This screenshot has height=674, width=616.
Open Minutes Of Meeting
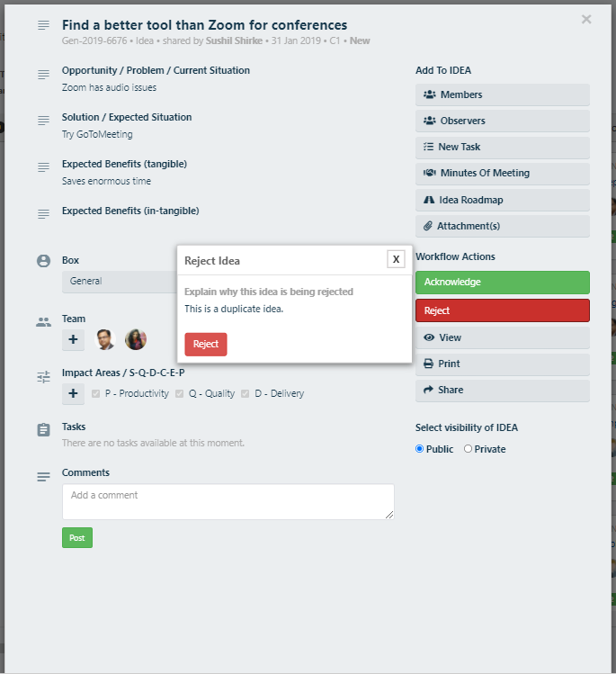coord(502,173)
